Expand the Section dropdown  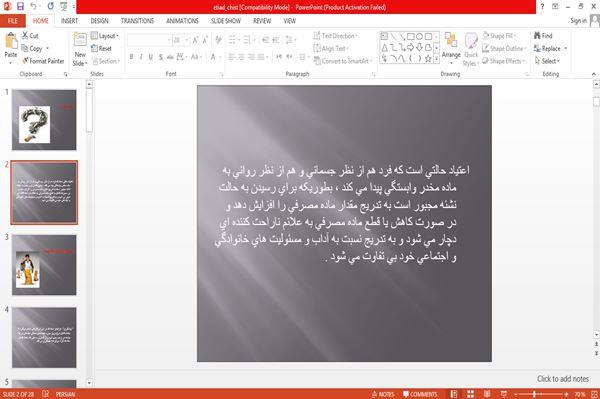pyautogui.click(x=106, y=61)
